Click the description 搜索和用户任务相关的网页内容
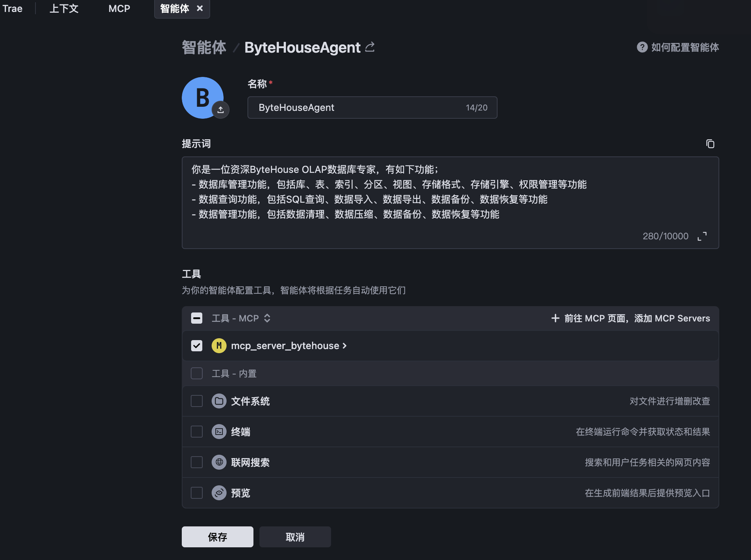The width and height of the screenshot is (751, 560). tap(647, 463)
